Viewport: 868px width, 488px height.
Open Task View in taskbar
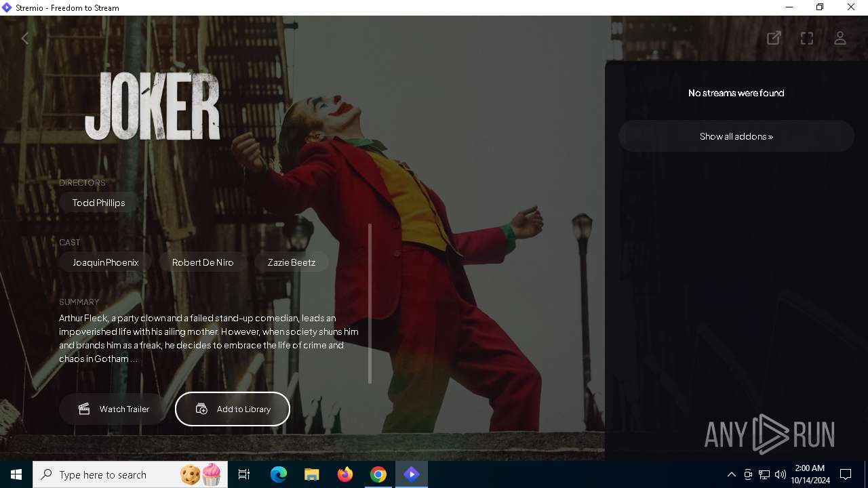pos(244,474)
